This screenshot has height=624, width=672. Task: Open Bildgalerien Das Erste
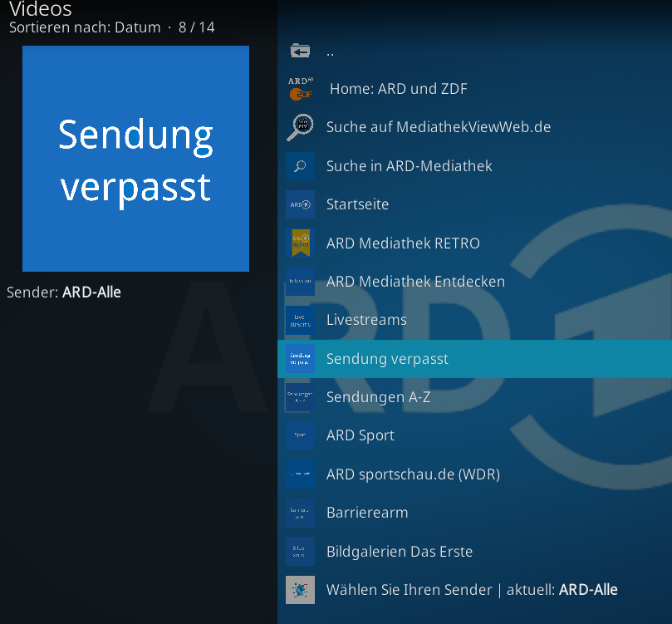pos(474,552)
